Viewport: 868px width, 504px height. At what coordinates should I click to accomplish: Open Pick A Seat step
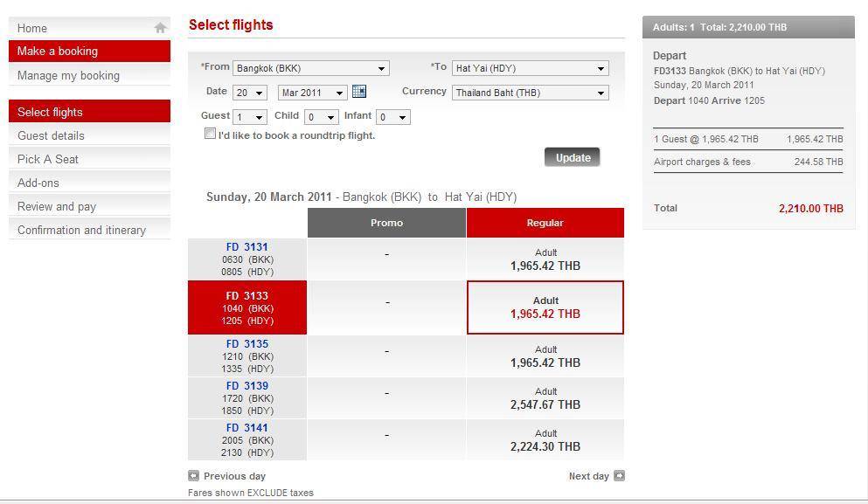(x=48, y=159)
